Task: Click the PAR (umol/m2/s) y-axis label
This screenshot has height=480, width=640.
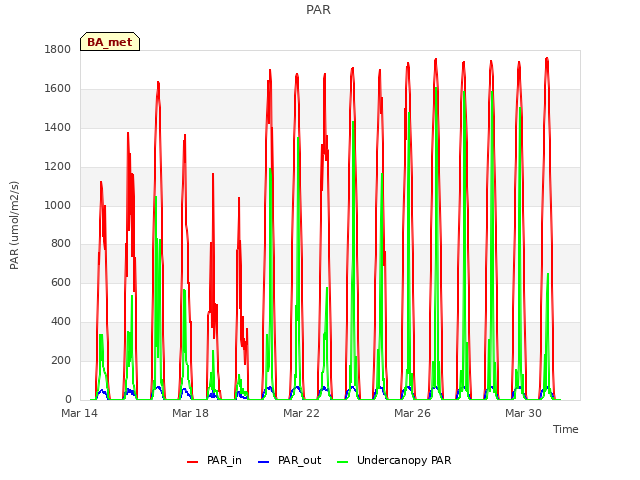Action: click(14, 225)
